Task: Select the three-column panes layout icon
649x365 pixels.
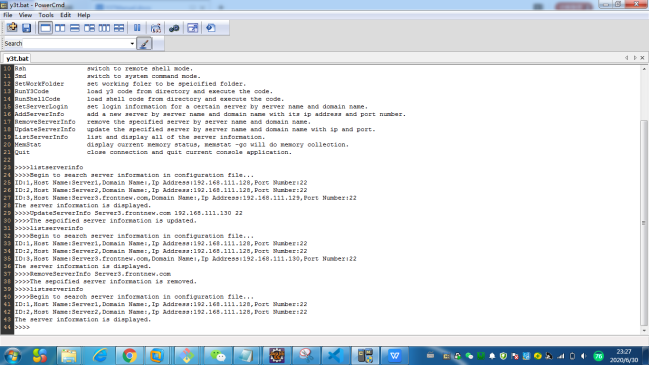Action: click(104, 28)
